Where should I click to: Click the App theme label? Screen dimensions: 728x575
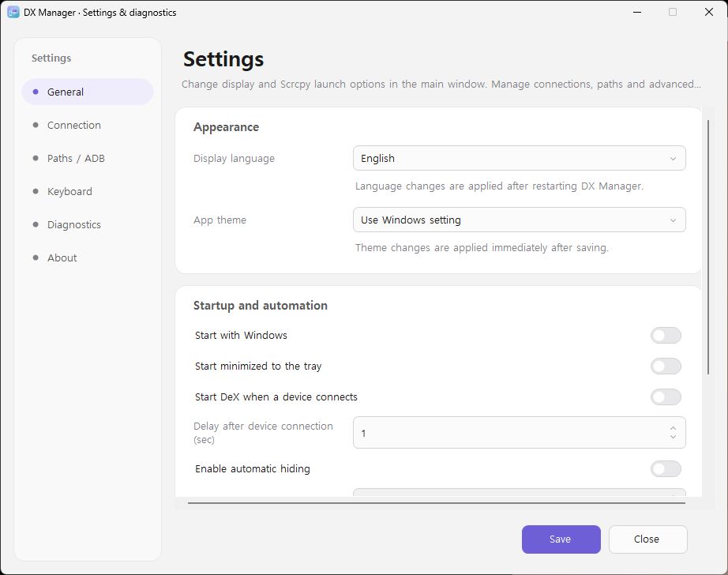220,220
